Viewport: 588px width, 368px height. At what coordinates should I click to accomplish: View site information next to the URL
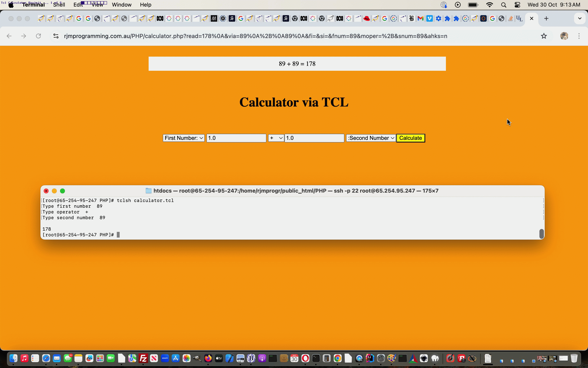point(56,36)
